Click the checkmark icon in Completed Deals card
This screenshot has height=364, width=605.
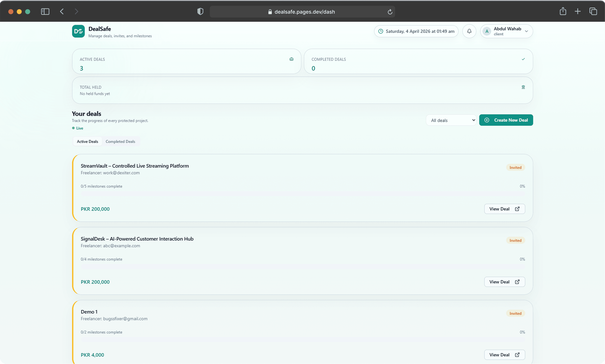(x=523, y=59)
